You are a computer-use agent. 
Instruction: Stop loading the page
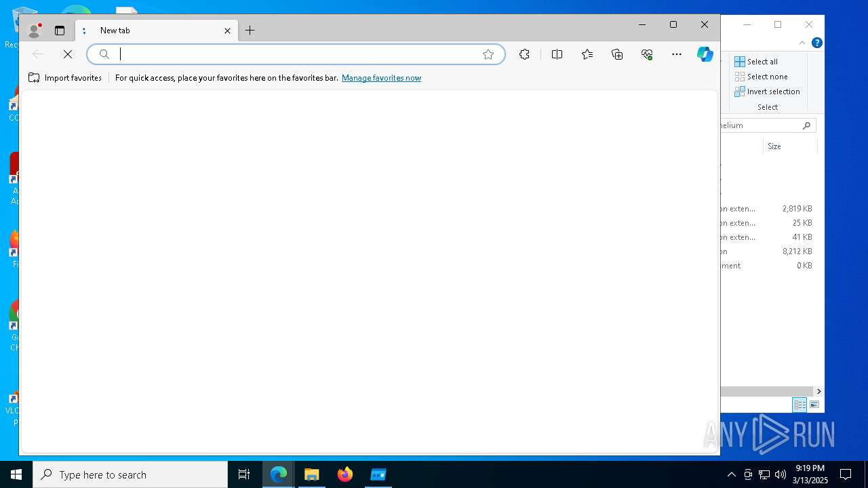(68, 54)
